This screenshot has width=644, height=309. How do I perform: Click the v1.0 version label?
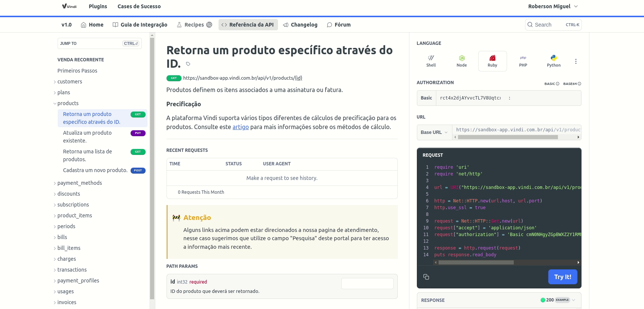click(67, 25)
